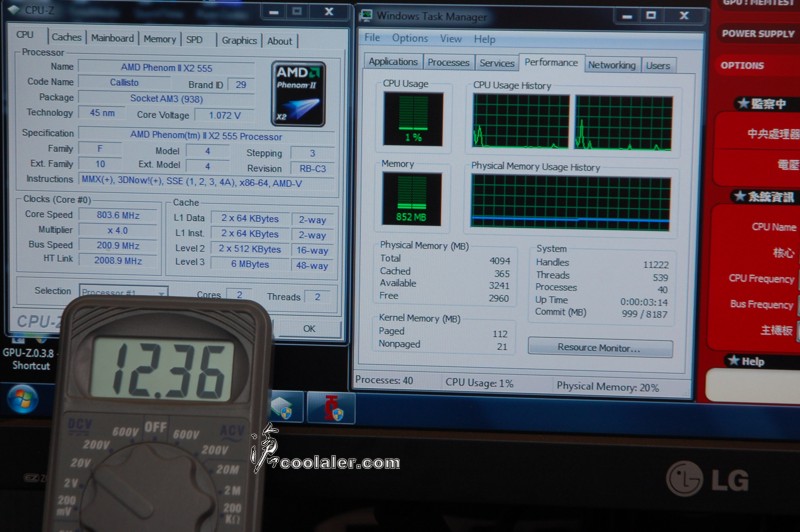Open the Services tab in Task Manager
The image size is (800, 532).
[496, 63]
